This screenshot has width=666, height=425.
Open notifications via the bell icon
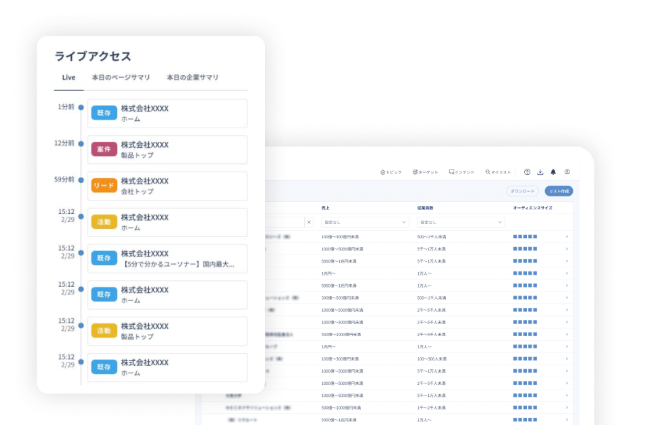pos(553,172)
